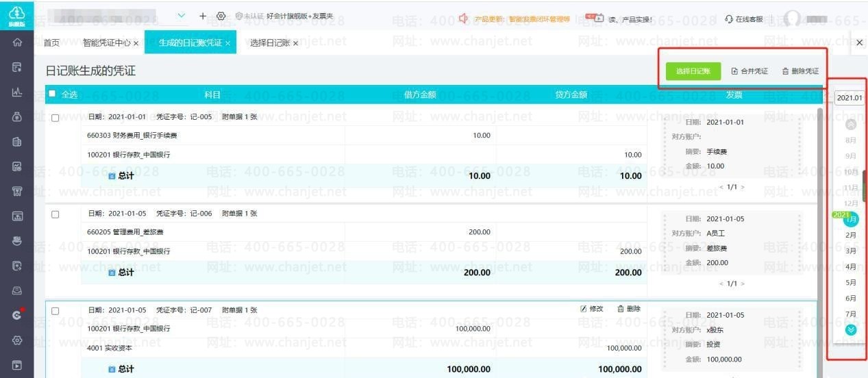Switch to the 首页 tab
Image resolution: width=868 pixels, height=378 pixels.
click(51, 43)
